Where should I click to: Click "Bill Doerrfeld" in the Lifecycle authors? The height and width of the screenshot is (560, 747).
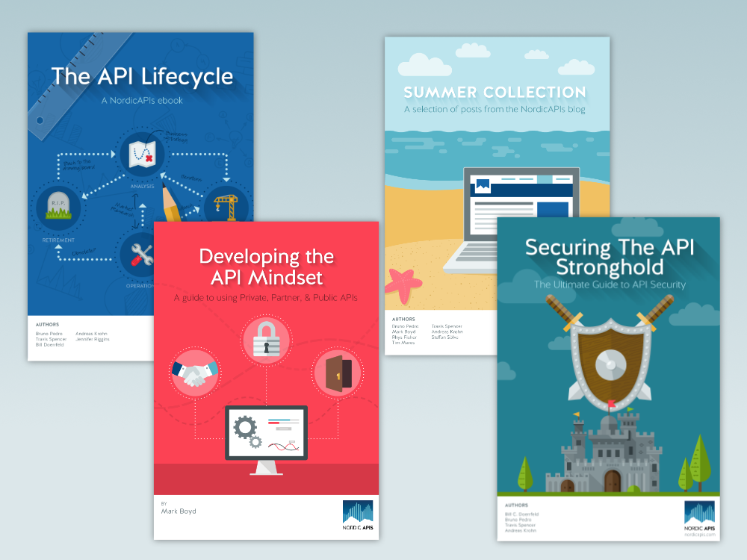coord(49,345)
